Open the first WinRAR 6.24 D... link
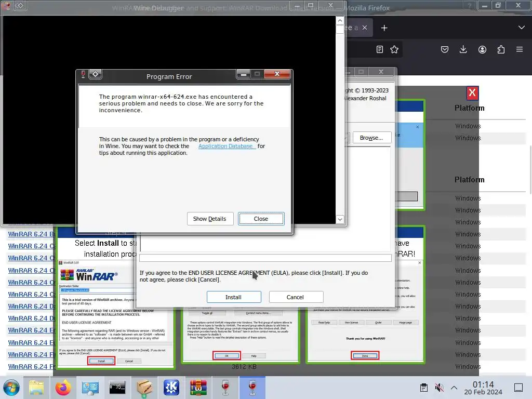532x399 pixels. pos(31,307)
